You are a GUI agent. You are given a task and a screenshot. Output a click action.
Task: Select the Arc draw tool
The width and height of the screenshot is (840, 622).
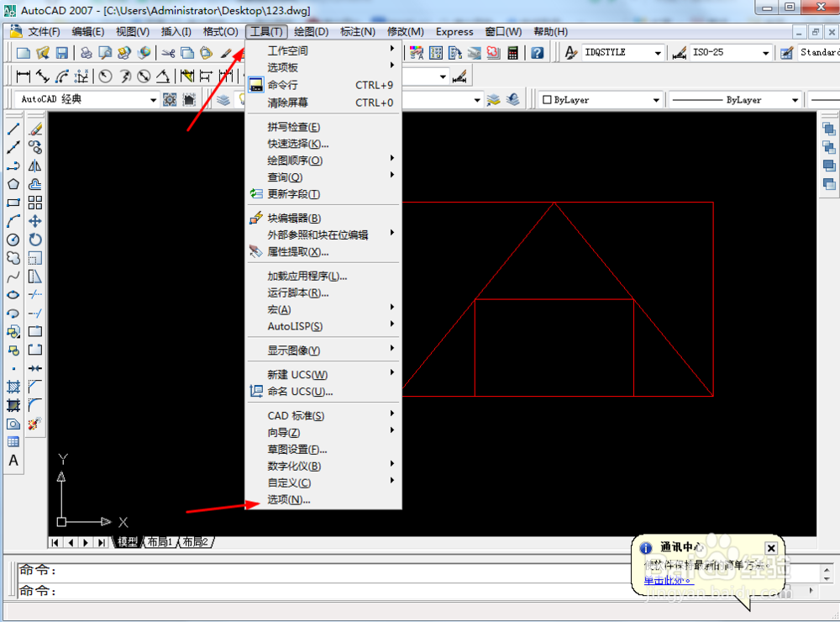click(13, 221)
